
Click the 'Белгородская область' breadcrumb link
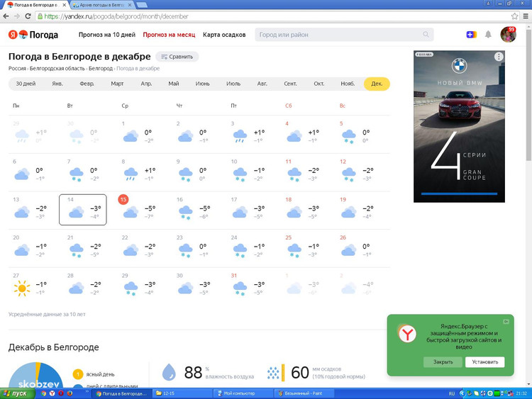(57, 69)
